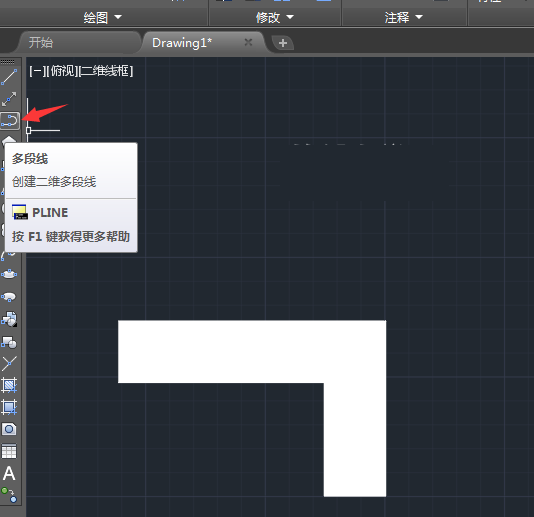
Task: Select the Ellipse Arc tool
Action: [9, 296]
